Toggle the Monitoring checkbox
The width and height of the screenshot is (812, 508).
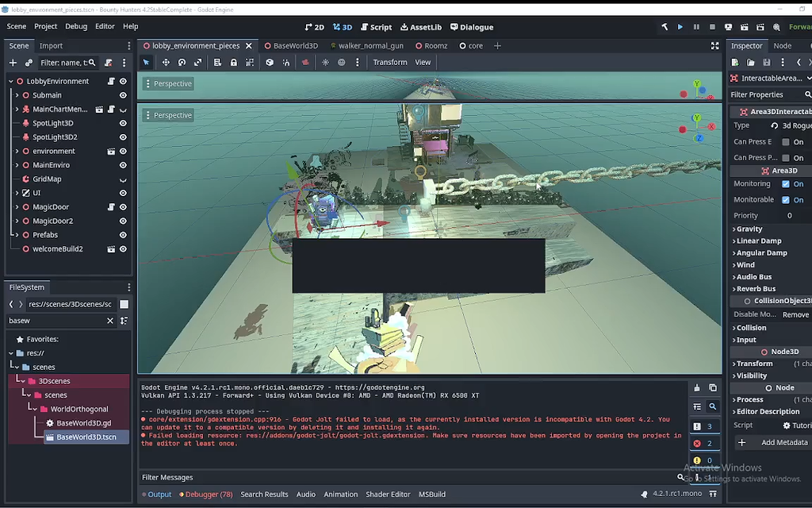click(785, 184)
